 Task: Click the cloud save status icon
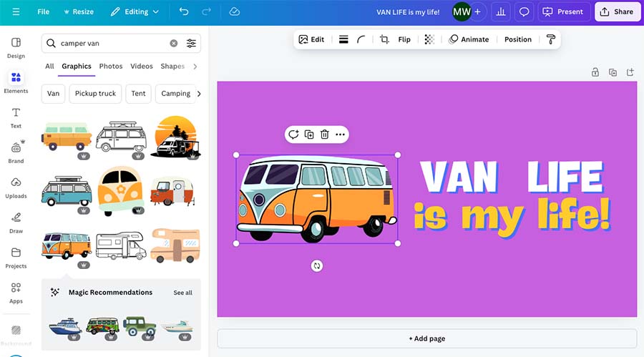click(235, 11)
